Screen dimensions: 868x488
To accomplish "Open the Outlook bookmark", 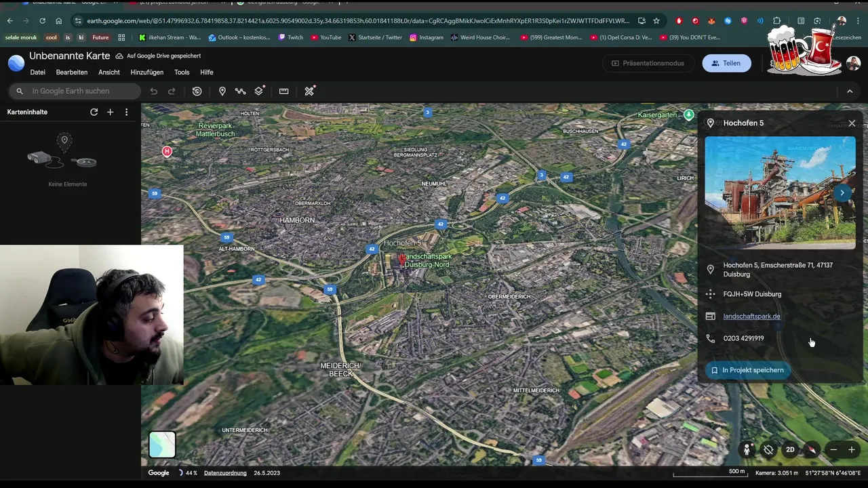I will pyautogui.click(x=239, y=37).
